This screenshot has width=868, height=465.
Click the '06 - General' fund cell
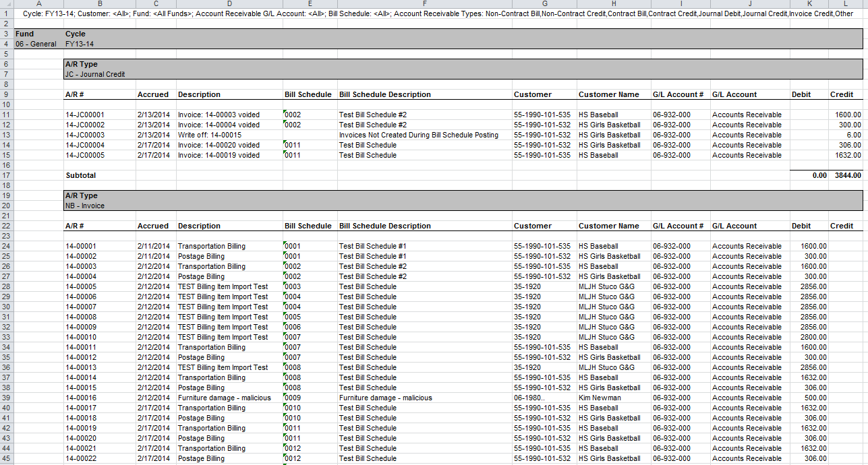[x=36, y=44]
